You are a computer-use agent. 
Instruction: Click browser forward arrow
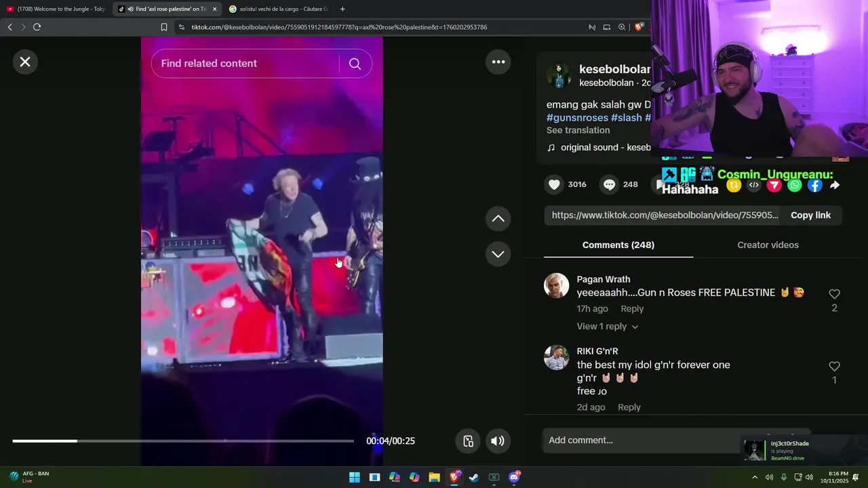click(x=23, y=27)
